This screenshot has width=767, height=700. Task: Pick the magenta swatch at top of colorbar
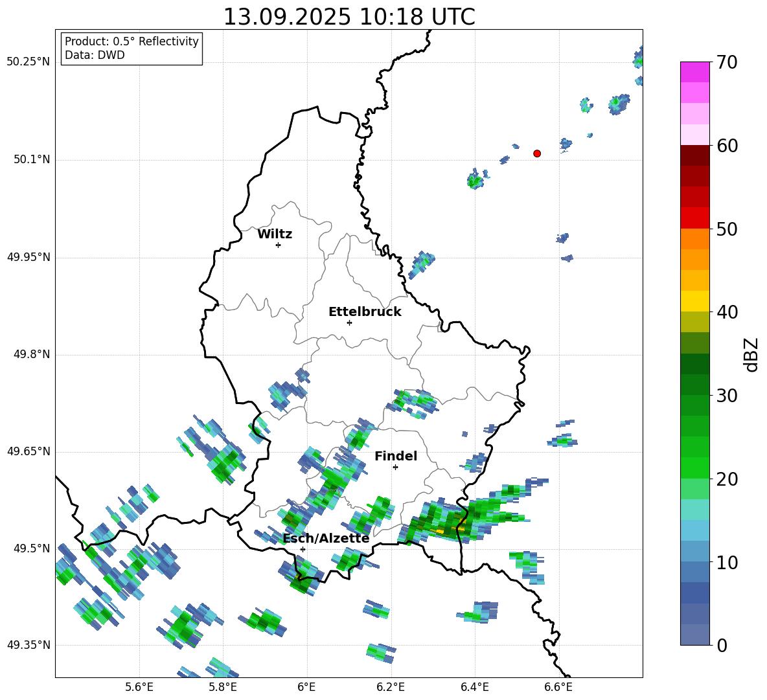tap(695, 72)
